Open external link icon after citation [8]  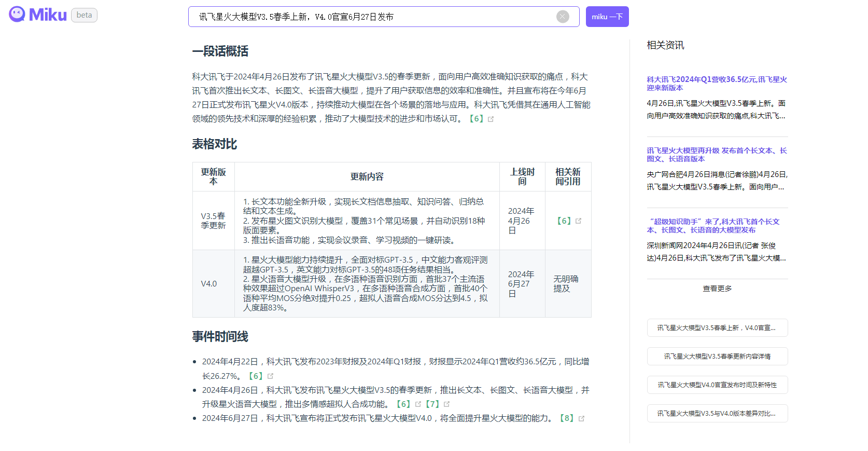click(x=581, y=419)
